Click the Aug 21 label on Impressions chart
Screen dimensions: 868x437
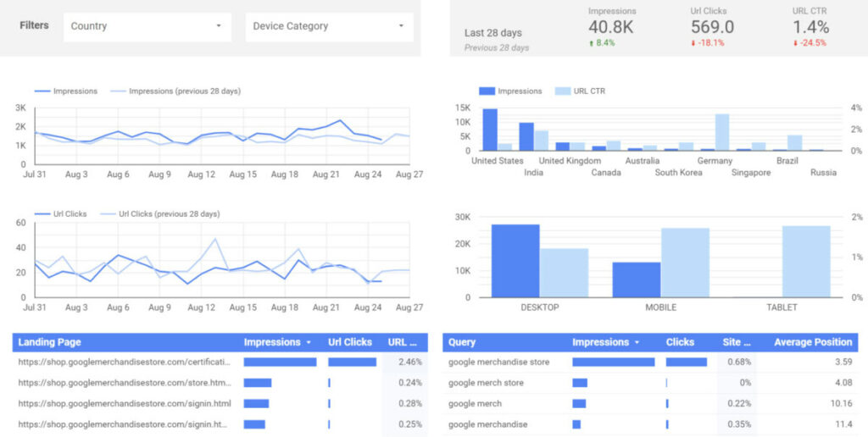click(325, 174)
